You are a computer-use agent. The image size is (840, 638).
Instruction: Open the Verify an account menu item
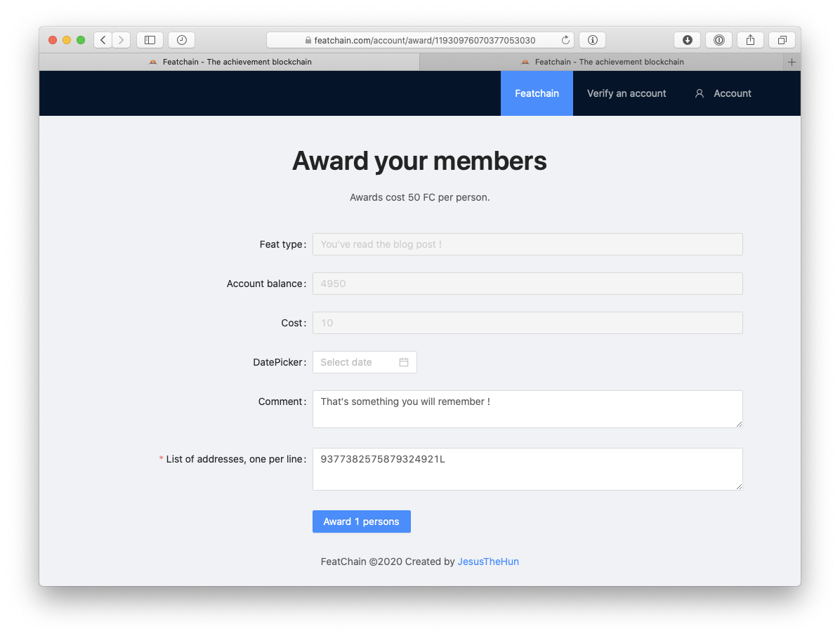[x=626, y=93]
